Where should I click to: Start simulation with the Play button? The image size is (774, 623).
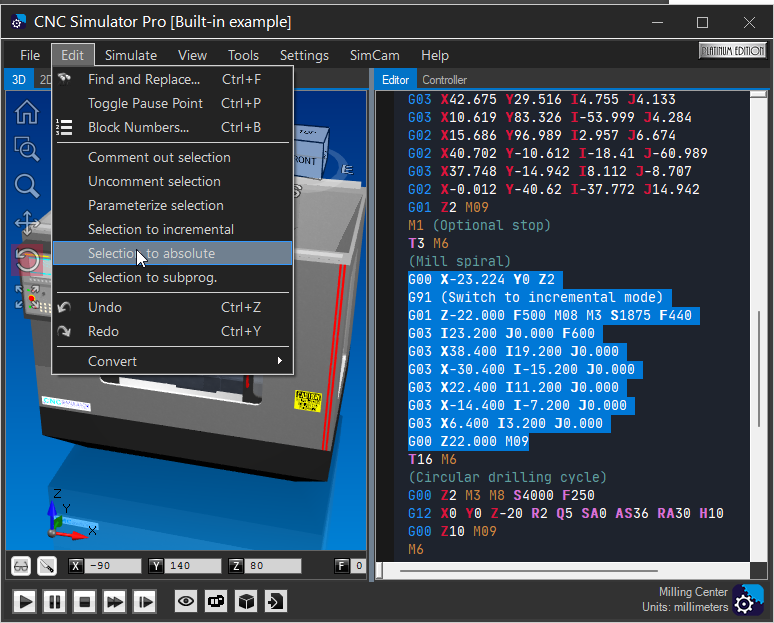pyautogui.click(x=24, y=602)
